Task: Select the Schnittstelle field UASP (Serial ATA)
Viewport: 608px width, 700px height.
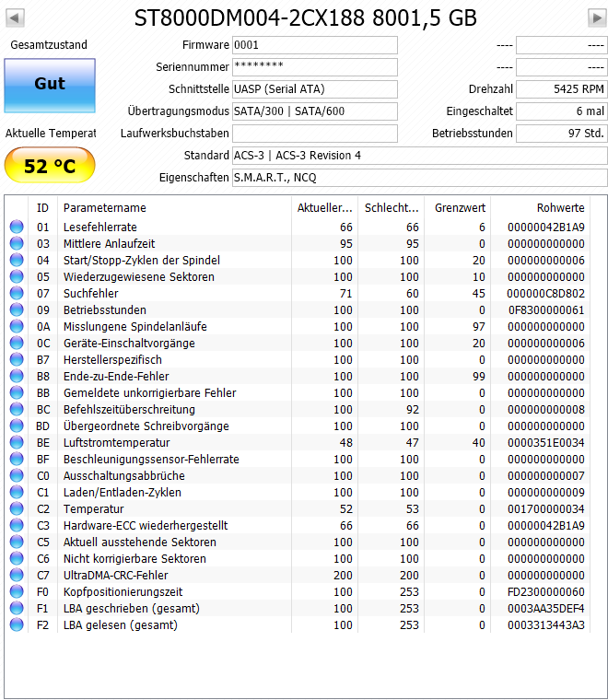Action: [315, 89]
